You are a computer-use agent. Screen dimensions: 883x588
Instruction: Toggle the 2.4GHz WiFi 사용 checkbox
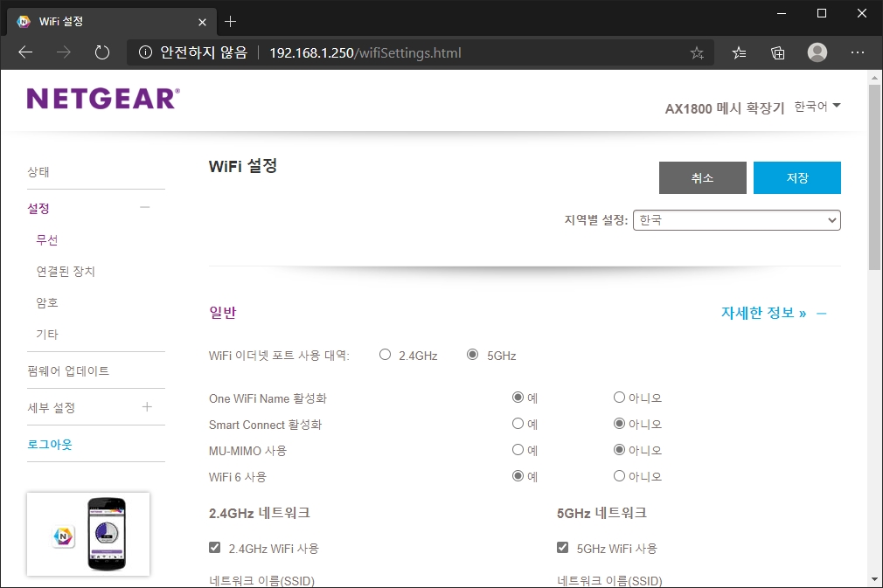[214, 548]
